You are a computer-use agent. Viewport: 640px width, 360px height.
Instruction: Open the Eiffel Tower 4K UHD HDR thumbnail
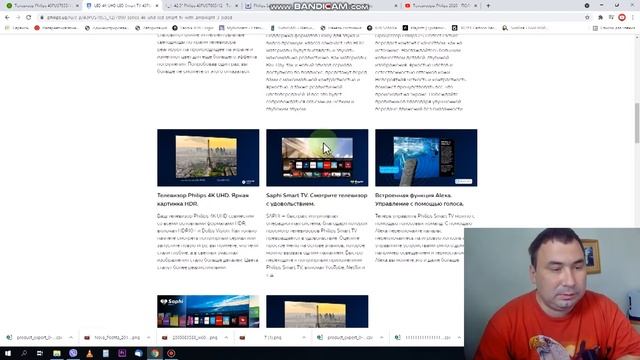(208, 158)
